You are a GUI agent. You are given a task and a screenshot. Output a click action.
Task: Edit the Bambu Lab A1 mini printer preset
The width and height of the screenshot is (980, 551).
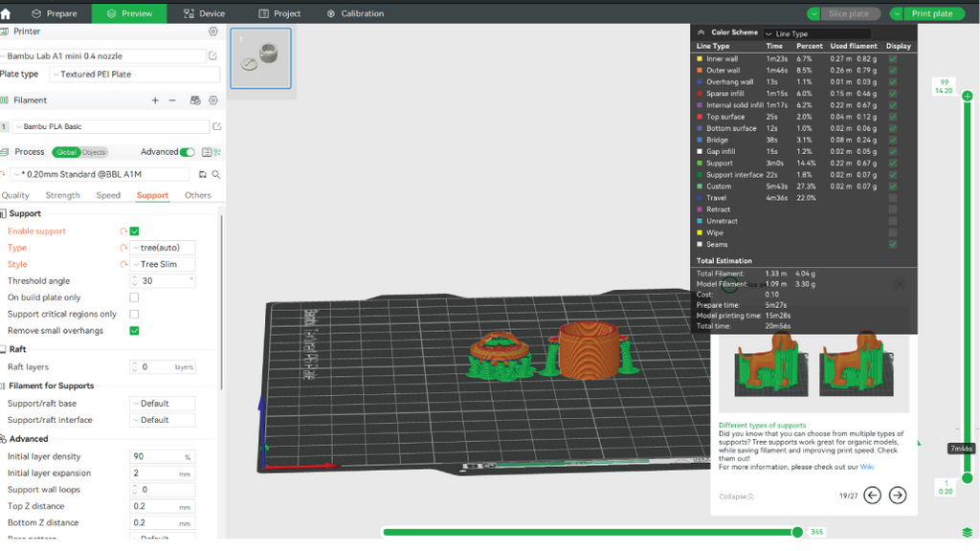212,55
